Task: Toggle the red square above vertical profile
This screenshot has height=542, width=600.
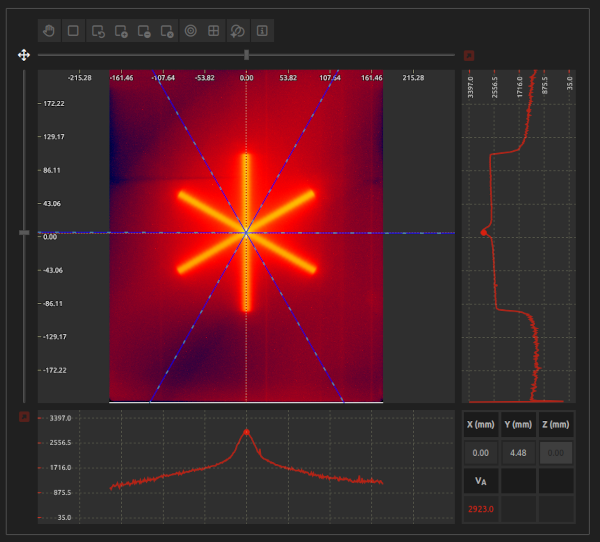Action: [x=469, y=56]
